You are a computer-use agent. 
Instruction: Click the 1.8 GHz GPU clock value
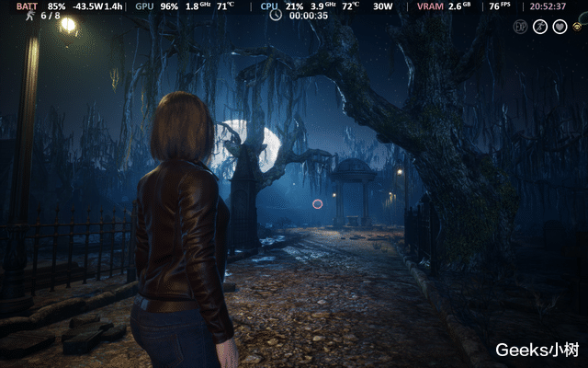point(198,6)
